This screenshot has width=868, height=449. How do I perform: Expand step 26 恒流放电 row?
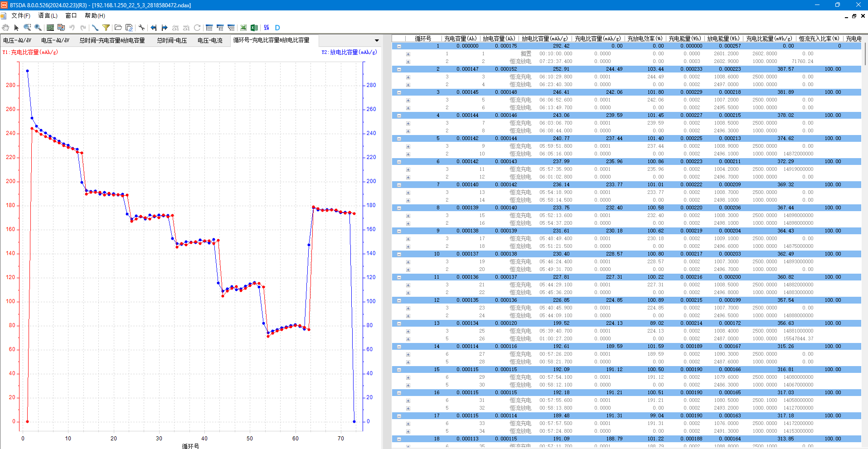point(408,339)
